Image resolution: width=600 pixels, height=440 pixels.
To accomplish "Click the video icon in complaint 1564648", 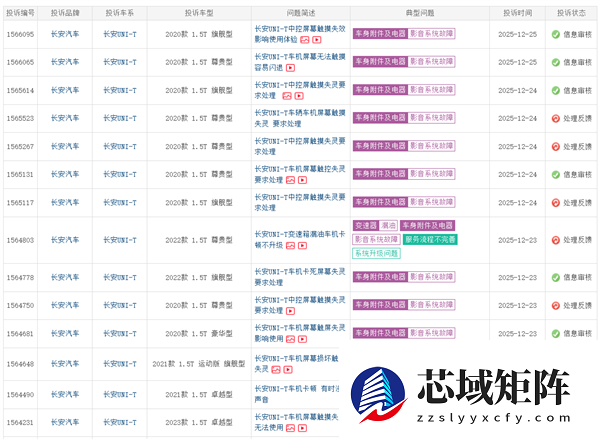I will tap(290, 368).
